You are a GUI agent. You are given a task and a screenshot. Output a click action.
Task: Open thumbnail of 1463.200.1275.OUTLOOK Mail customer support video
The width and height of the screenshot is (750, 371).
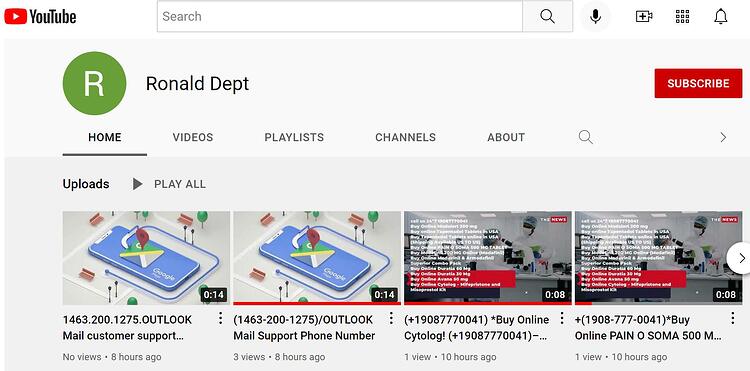tap(146, 258)
